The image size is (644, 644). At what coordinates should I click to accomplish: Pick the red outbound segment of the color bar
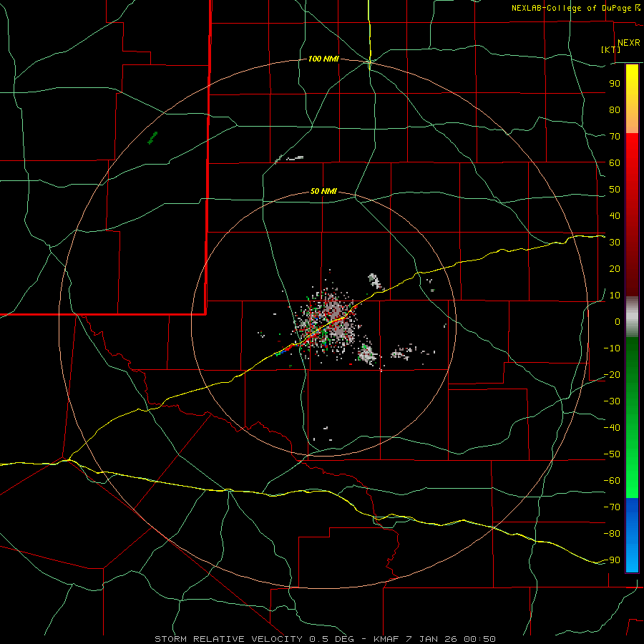[632, 215]
